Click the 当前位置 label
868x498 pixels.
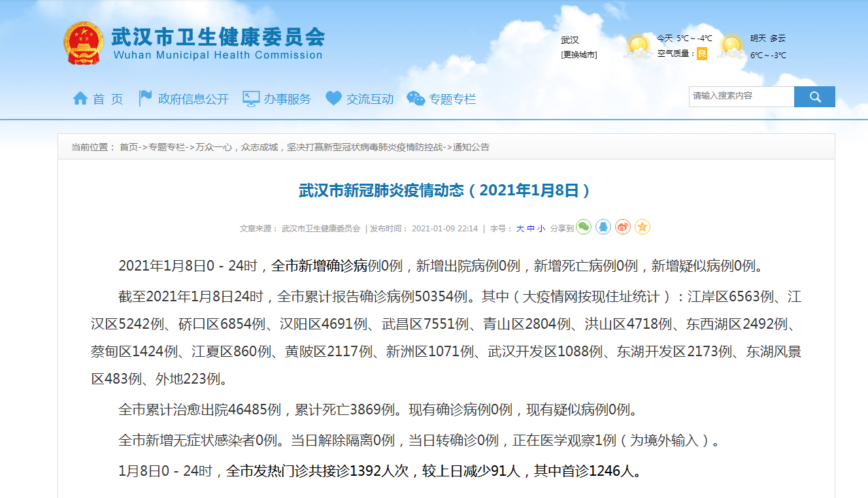pyautogui.click(x=92, y=147)
